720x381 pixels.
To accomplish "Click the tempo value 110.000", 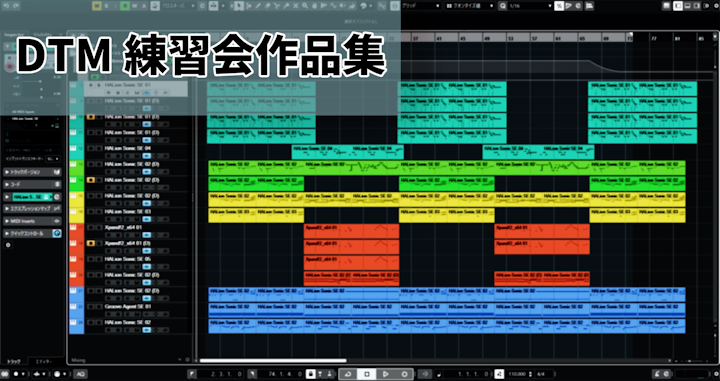I will pyautogui.click(x=517, y=374).
